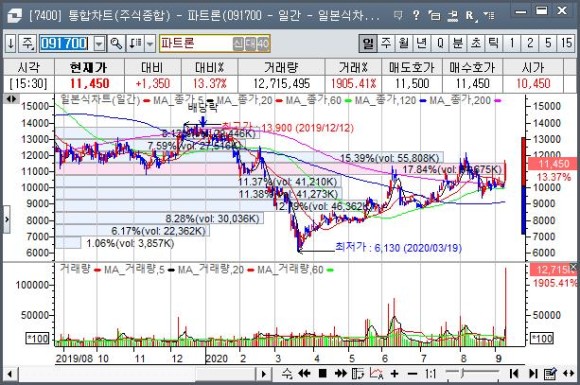Click the fast-forward double-right arrows icon
The width and height of the screenshot is (580, 385).
click(340, 374)
